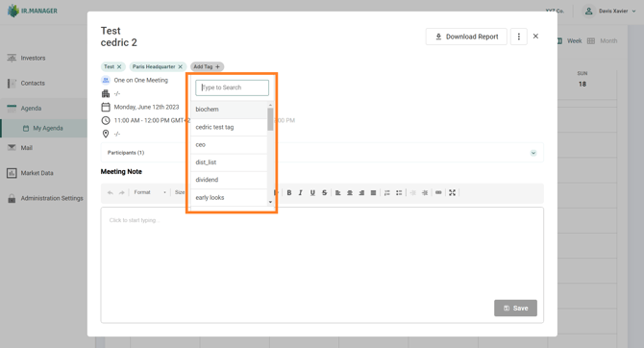Screen dimensions: 644x348
Task: Open Contacts in the sidebar
Action: (x=33, y=83)
